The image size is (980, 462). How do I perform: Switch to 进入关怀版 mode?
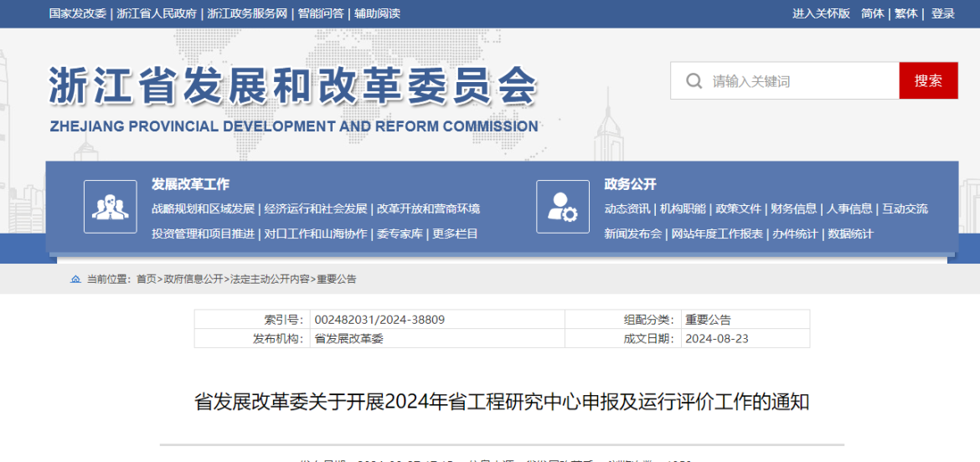[821, 13]
